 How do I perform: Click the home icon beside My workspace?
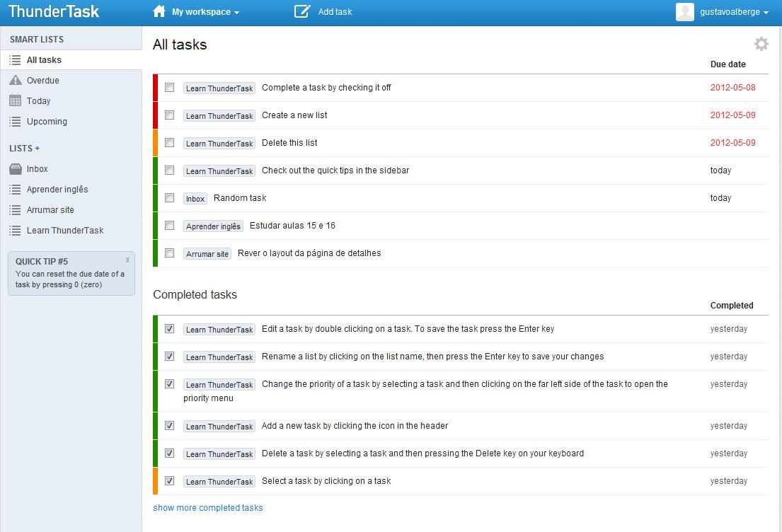coord(159,11)
